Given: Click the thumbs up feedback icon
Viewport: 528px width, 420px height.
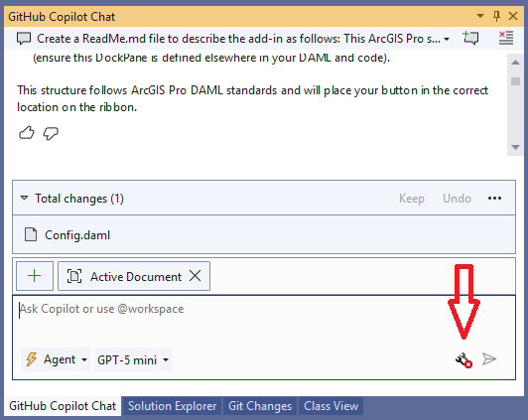Looking at the screenshot, I should pos(26,133).
